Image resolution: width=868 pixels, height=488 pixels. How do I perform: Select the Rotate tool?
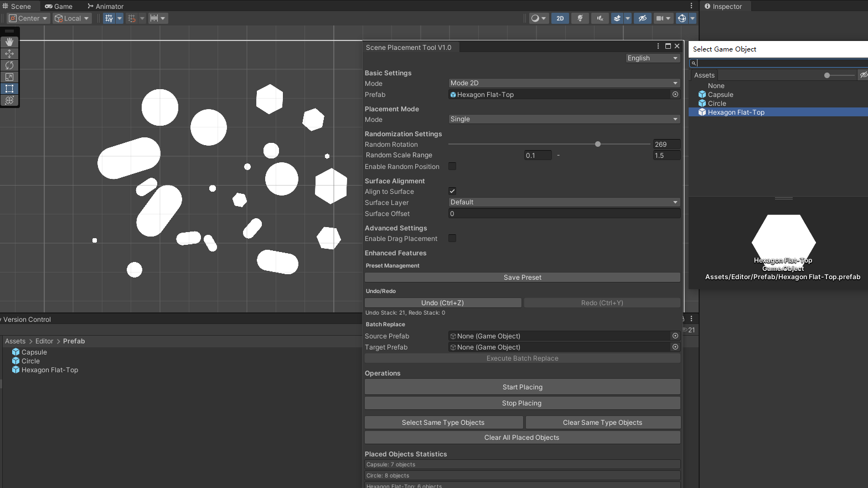coord(9,65)
